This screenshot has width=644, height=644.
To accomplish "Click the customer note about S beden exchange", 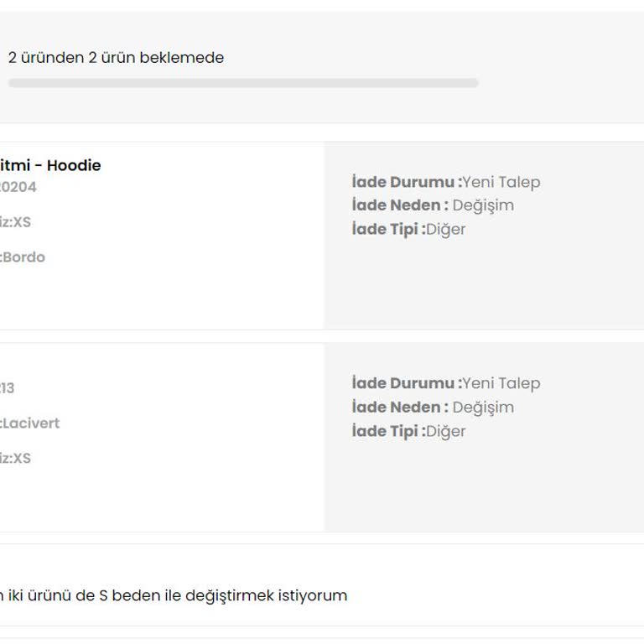I will coord(174,595).
